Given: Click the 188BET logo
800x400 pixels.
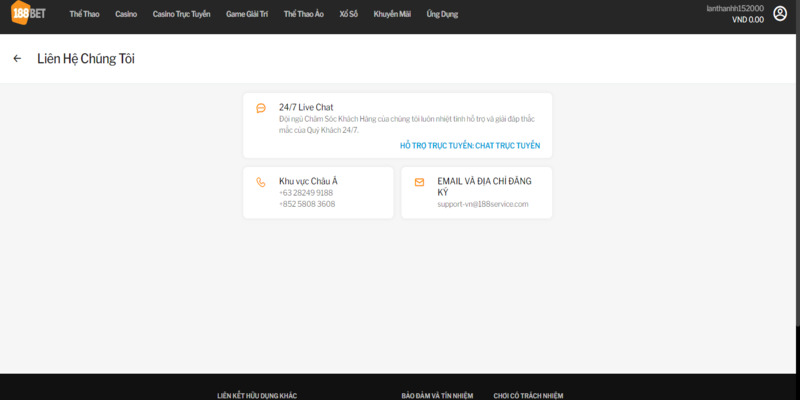Looking at the screenshot, I should tap(29, 14).
